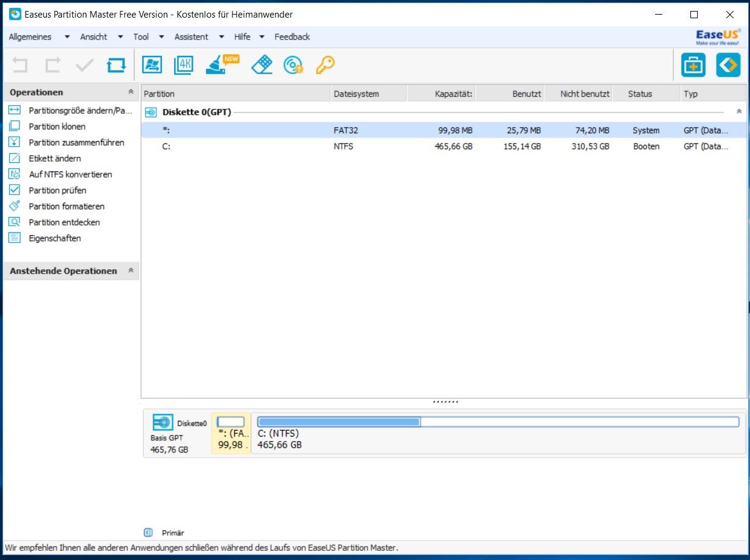Collapse the Diskette 0(GPT) group
This screenshot has width=750, height=560.
tap(739, 112)
